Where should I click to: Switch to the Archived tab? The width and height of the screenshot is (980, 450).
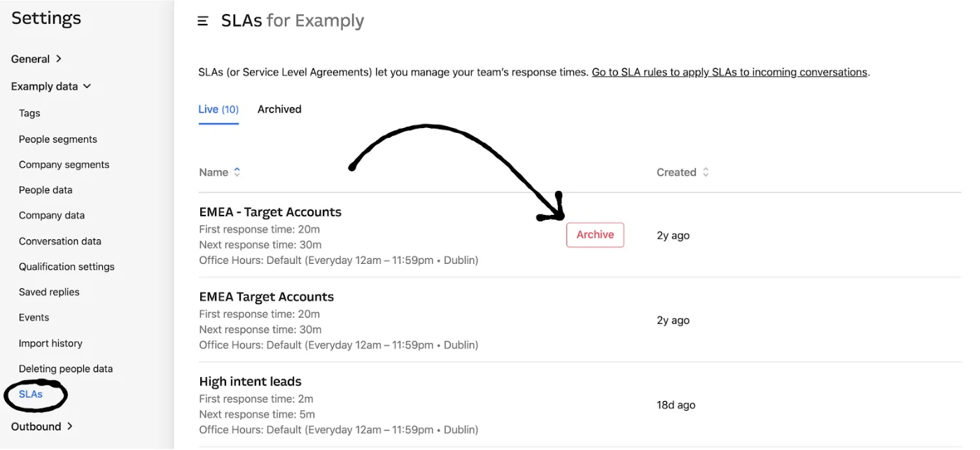279,109
